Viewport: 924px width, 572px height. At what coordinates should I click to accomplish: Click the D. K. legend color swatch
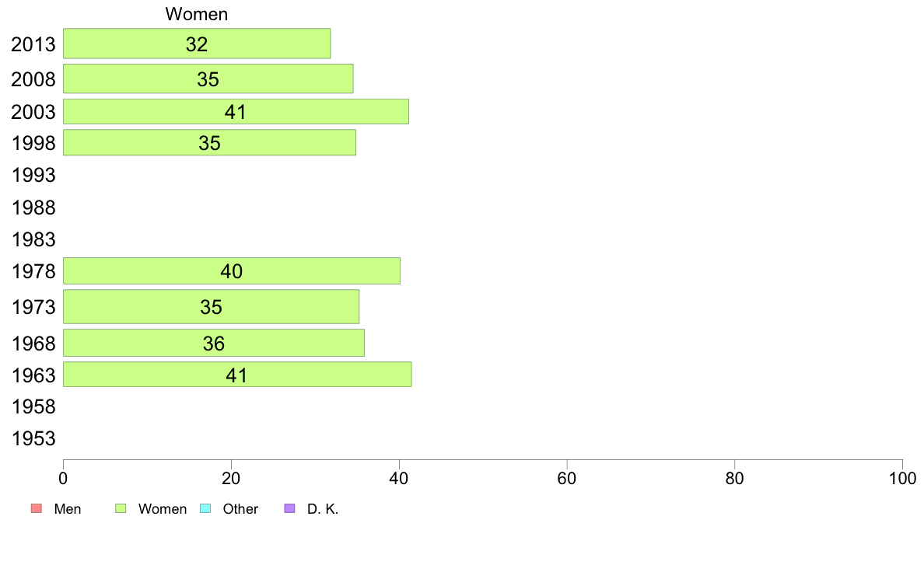click(x=289, y=508)
